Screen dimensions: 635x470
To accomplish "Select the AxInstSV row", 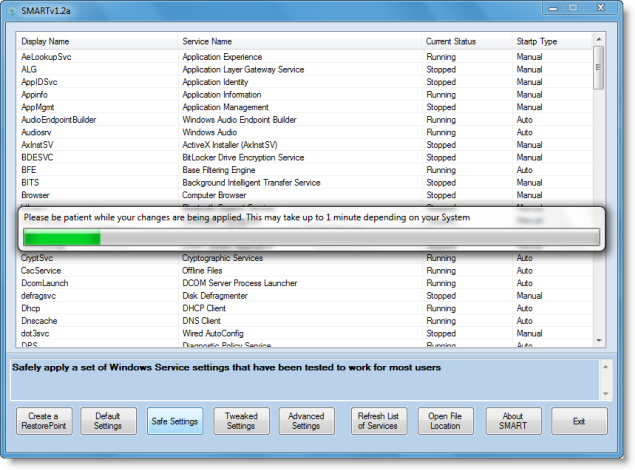I will 304,145.
